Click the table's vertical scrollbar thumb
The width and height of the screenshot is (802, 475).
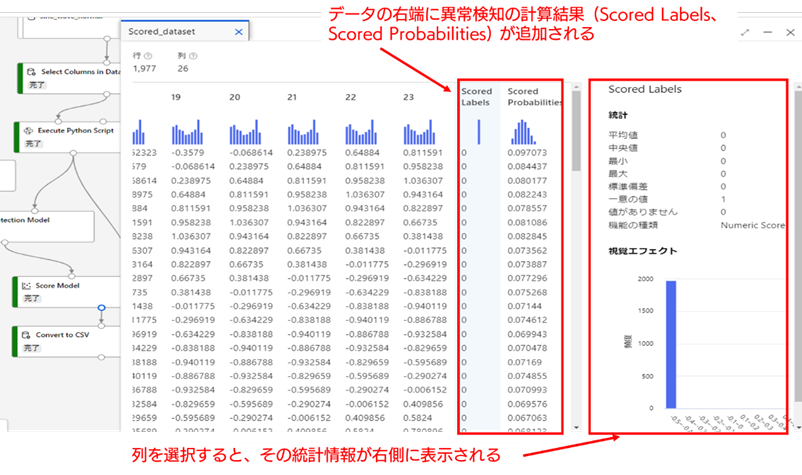point(576,131)
